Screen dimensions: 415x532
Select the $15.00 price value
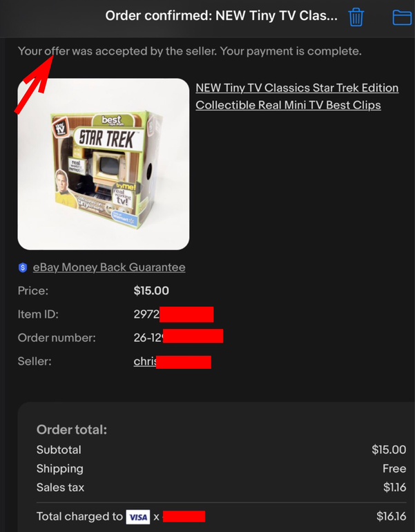click(x=151, y=291)
